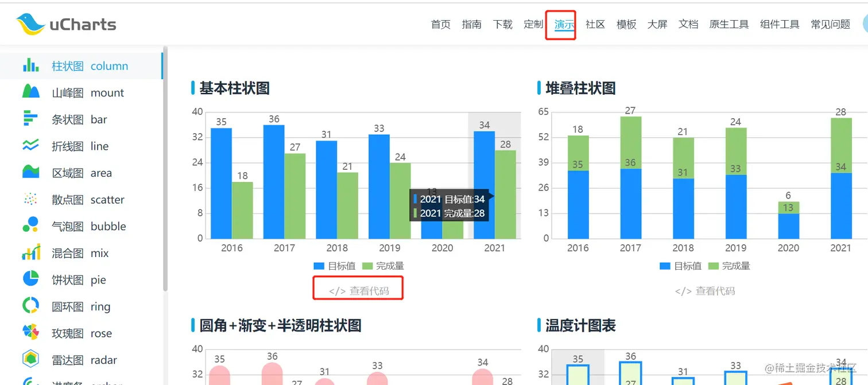Screen dimensions: 868x385
Task: Open 原生工具 in top navigation
Action: point(729,24)
